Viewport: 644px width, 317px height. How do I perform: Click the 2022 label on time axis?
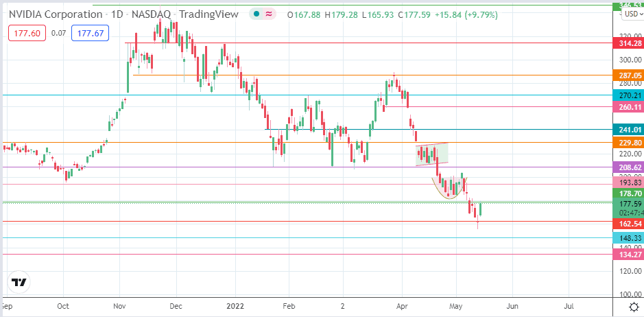(x=236, y=306)
